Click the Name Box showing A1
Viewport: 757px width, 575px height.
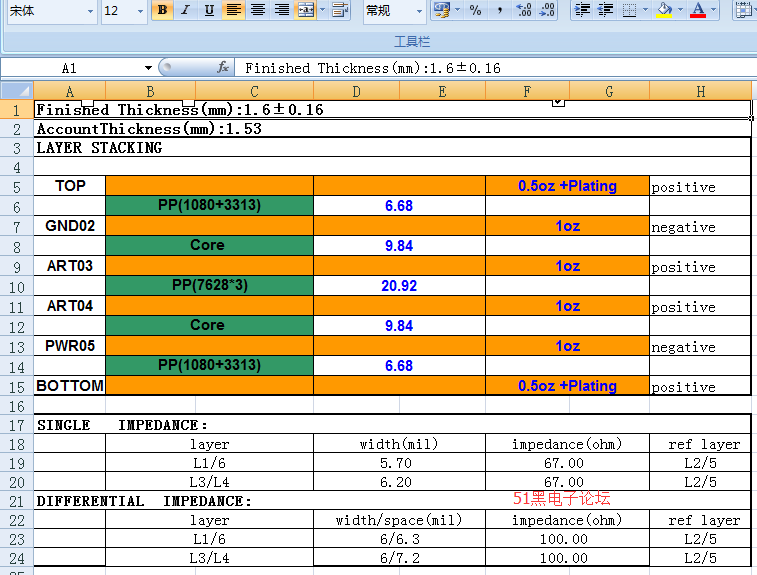(x=70, y=68)
